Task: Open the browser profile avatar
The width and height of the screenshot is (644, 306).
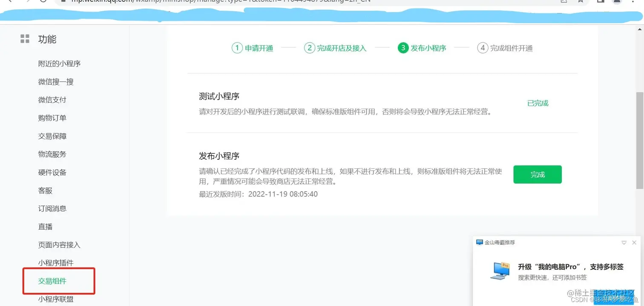Action: pos(617,2)
